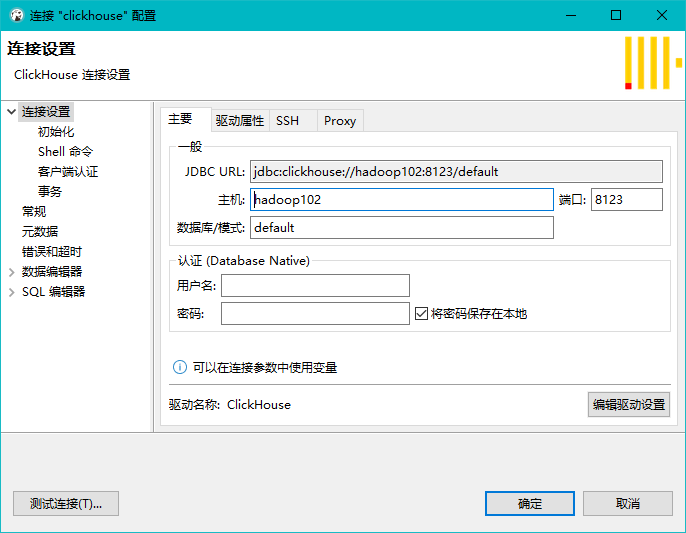This screenshot has width=686, height=533.
Task: Click the DBeaver icon in title bar
Action: click(x=17, y=16)
